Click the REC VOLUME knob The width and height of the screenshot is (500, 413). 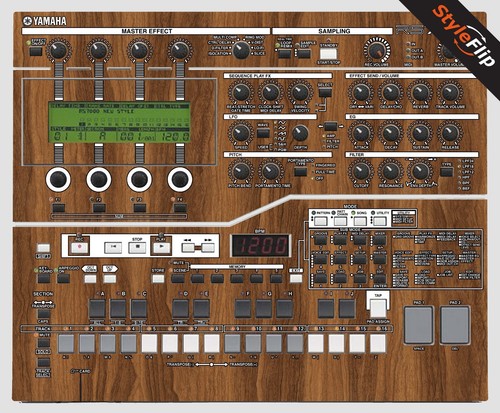[x=377, y=50]
